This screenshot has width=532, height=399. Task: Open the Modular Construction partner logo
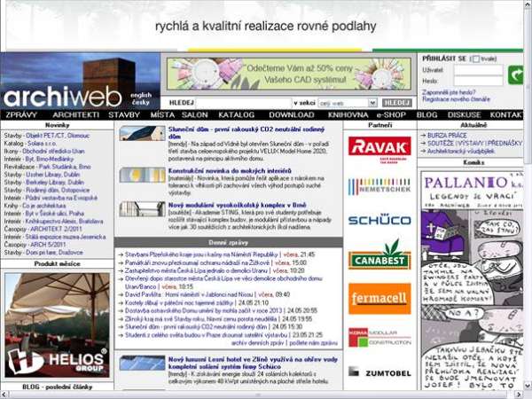click(379, 337)
